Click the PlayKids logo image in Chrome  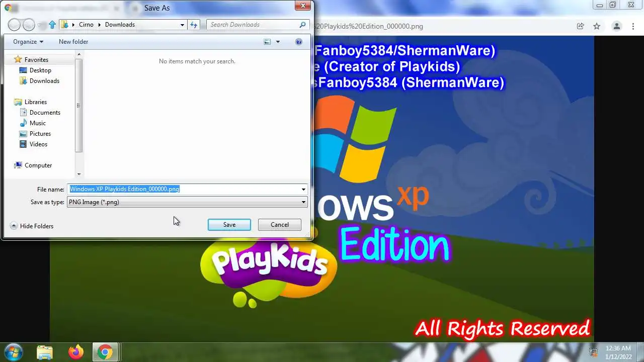pyautogui.click(x=268, y=272)
